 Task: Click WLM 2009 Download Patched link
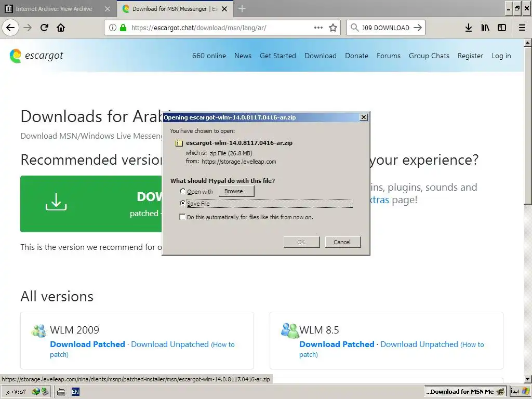tap(87, 344)
